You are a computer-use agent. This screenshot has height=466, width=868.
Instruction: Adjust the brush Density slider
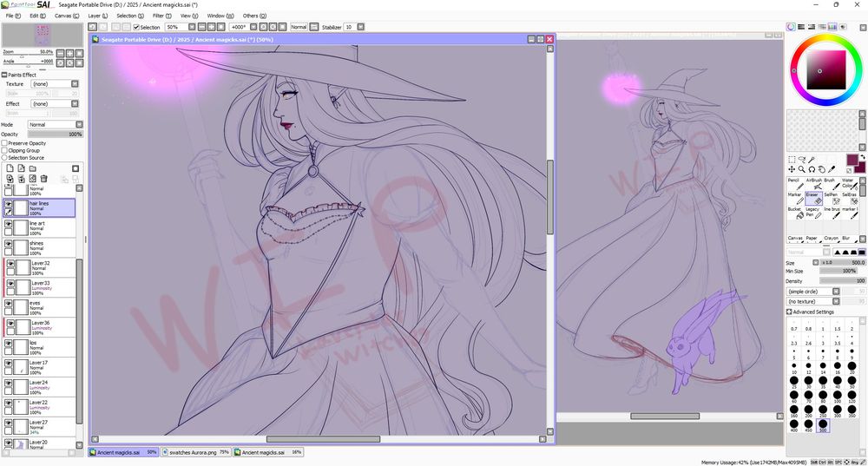tap(843, 281)
